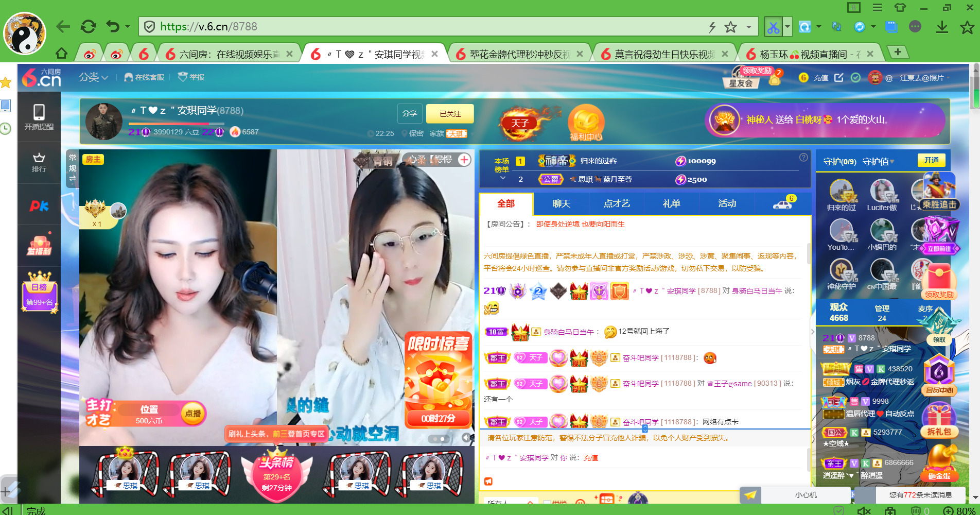
Task: Reload the page with refresh icon
Action: [x=89, y=27]
